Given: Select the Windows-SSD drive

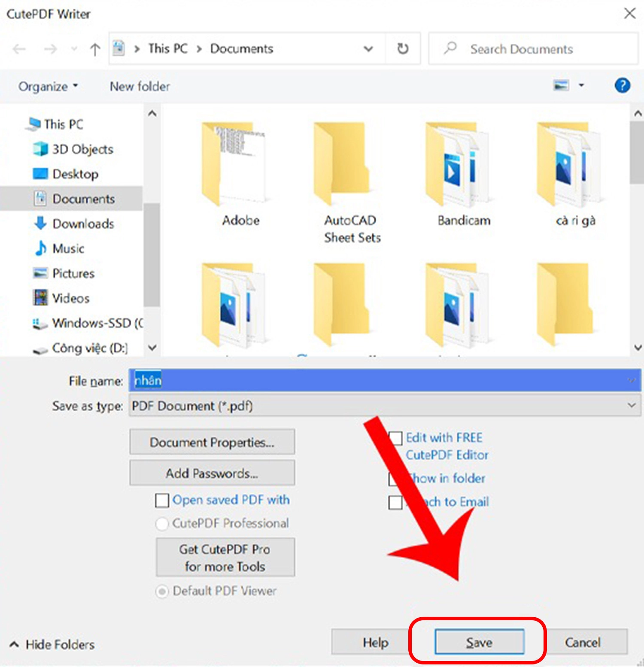Looking at the screenshot, I should pos(88,323).
